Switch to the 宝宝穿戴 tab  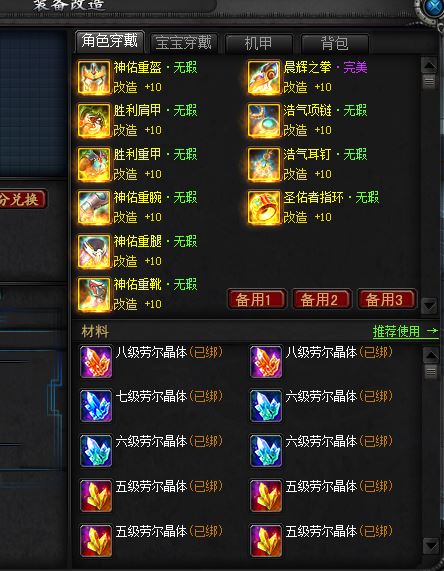tap(184, 43)
